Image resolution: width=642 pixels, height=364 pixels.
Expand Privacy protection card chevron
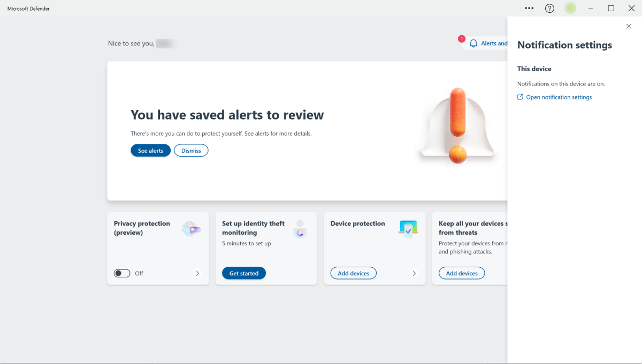(197, 273)
